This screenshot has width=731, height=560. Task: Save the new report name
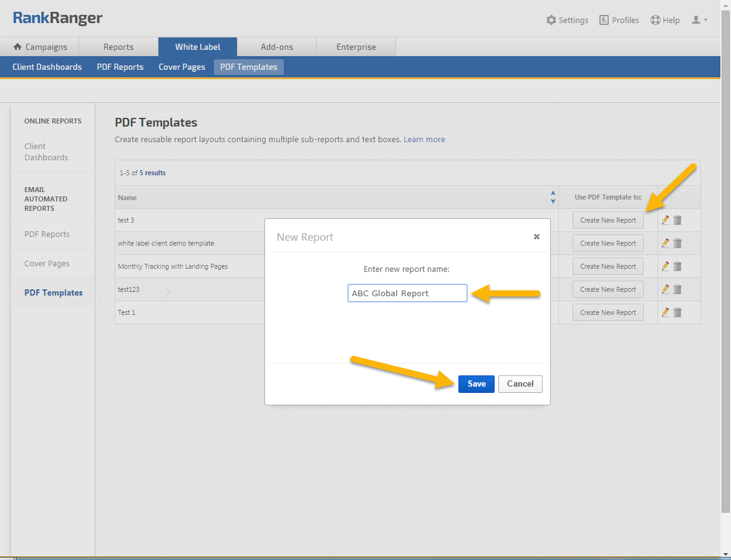click(x=476, y=384)
